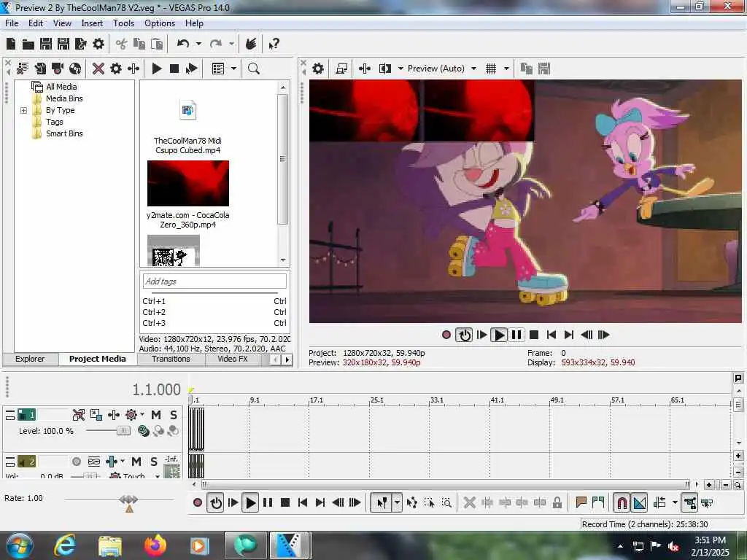The height and width of the screenshot is (560, 747).
Task: Cut selection with the scissors icon
Action: [x=122, y=44]
